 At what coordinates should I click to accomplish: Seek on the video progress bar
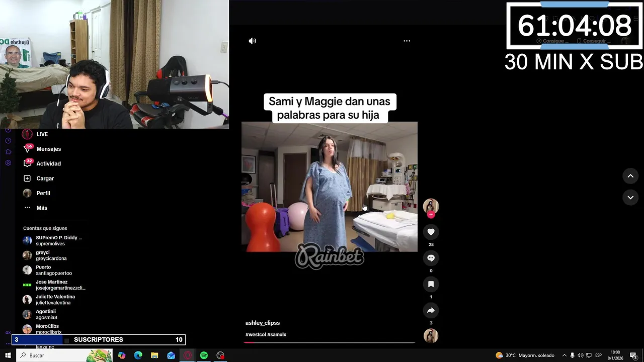(330, 342)
